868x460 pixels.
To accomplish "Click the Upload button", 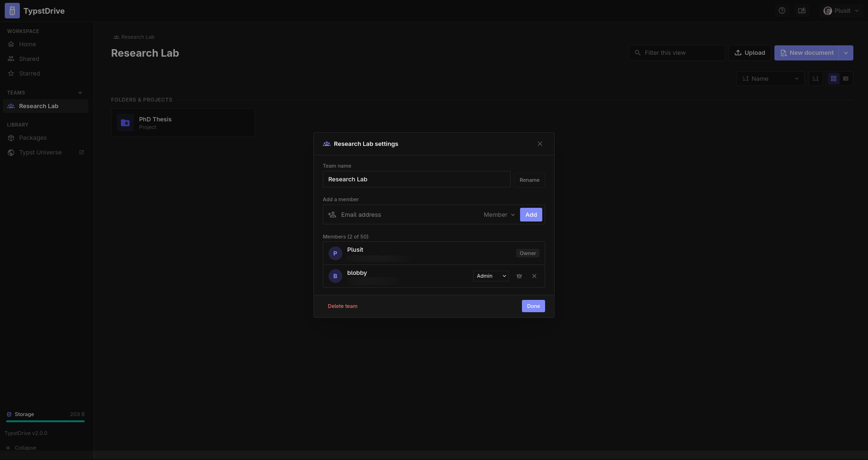I will [750, 53].
